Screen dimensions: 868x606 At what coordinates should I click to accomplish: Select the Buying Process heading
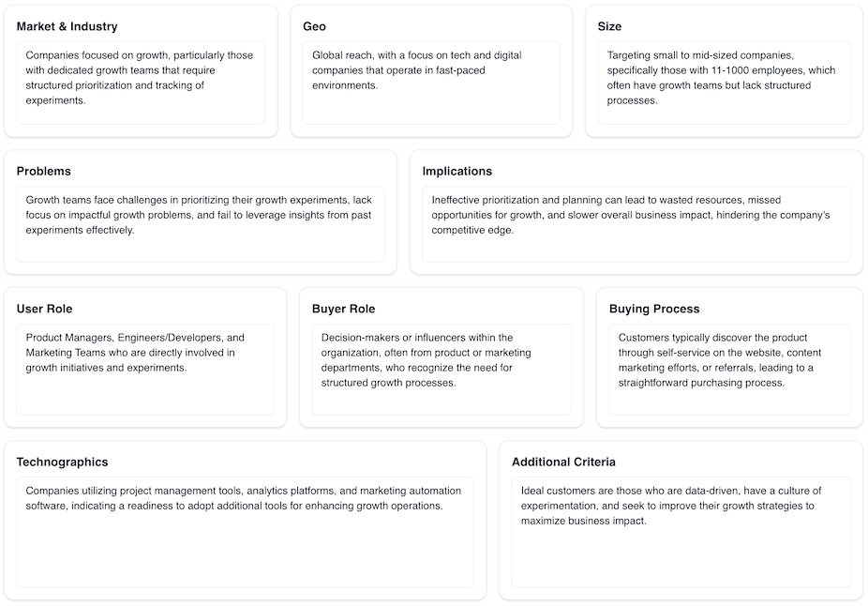pyautogui.click(x=654, y=309)
